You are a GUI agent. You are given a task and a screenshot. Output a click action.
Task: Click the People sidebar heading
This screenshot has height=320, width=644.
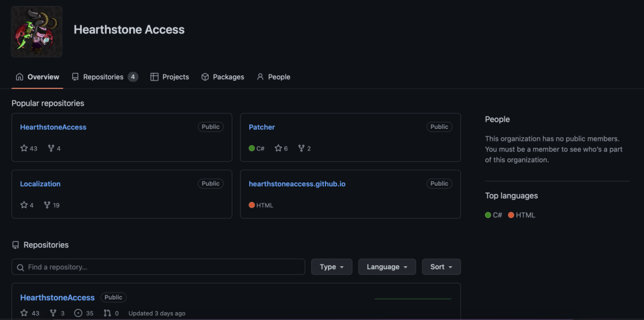click(x=497, y=119)
